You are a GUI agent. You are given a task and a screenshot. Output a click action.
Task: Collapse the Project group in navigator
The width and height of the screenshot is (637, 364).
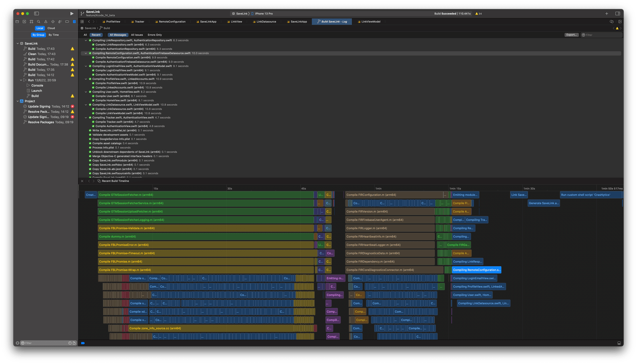(18, 101)
